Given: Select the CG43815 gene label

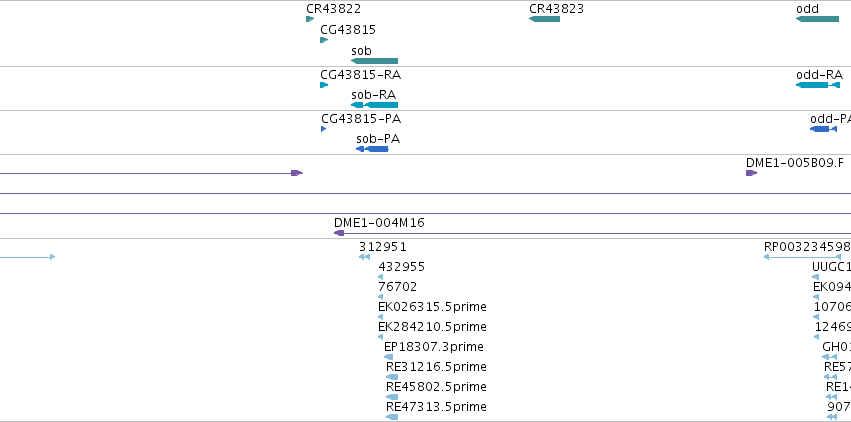Looking at the screenshot, I should point(348,30).
